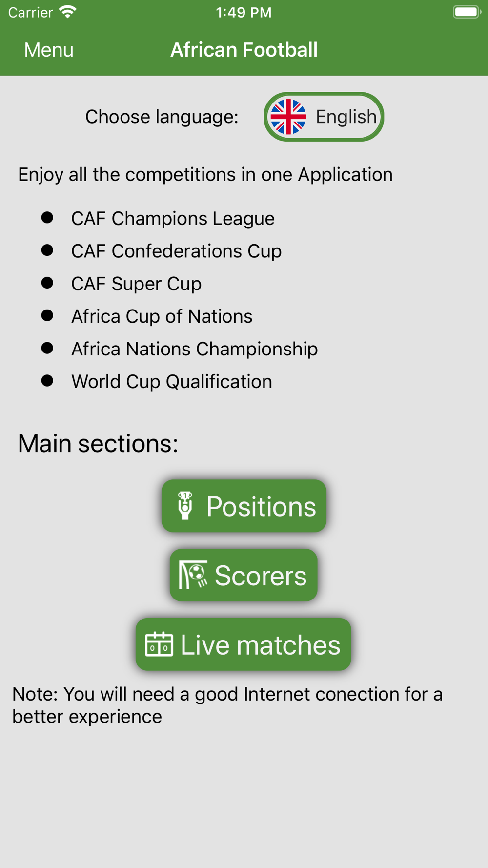
Task: Tap the UK flag icon
Action: point(288,117)
